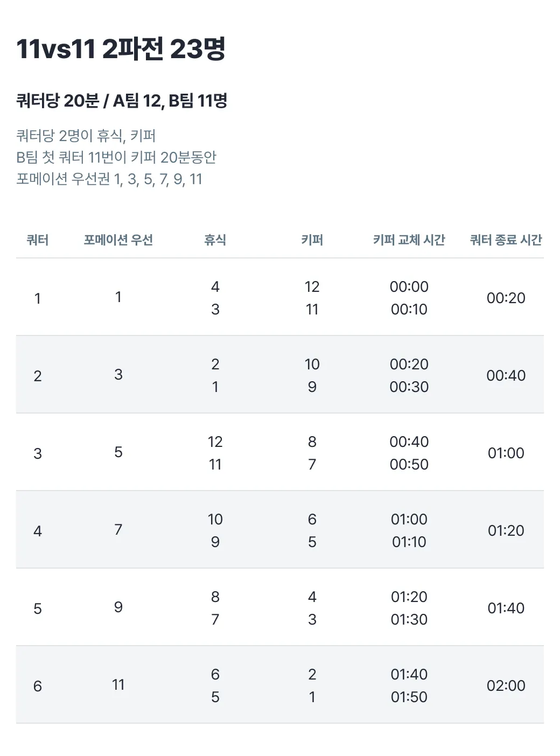Click end time 00:20 cell
Viewport: 560px width, 756px height.
point(506,298)
